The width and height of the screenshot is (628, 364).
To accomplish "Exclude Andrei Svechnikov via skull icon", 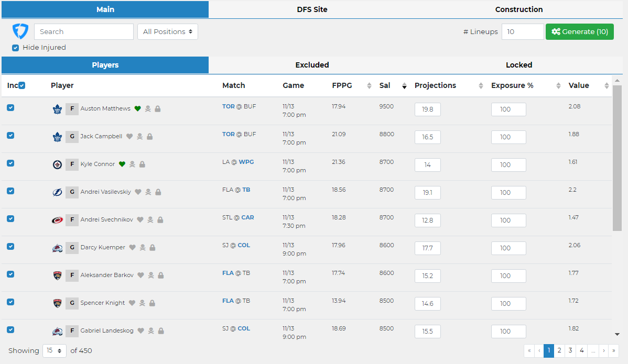I will click(x=150, y=220).
